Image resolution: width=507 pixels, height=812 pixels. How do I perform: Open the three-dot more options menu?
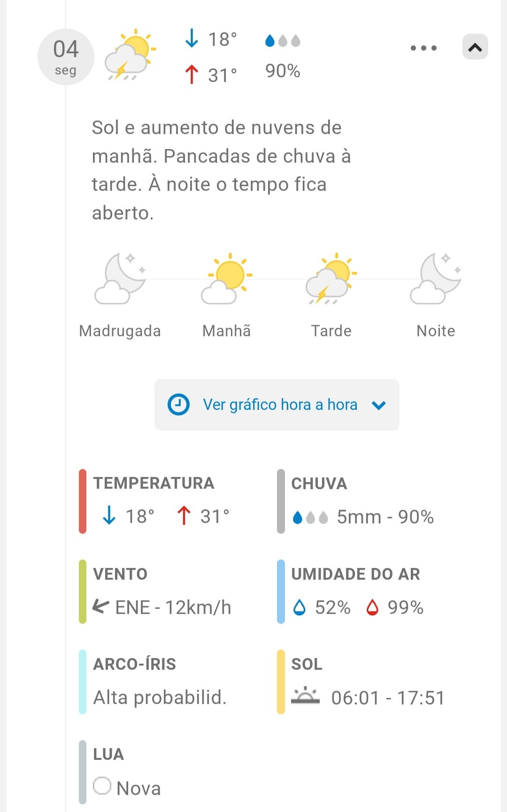(x=423, y=48)
